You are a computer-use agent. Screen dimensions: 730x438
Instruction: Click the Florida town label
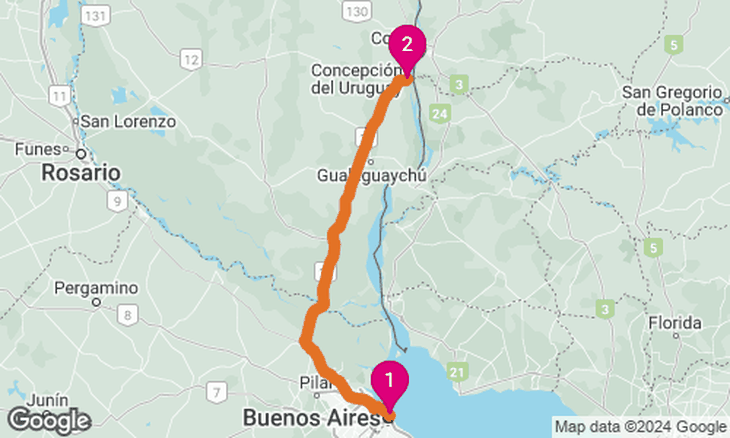pyautogui.click(x=675, y=323)
